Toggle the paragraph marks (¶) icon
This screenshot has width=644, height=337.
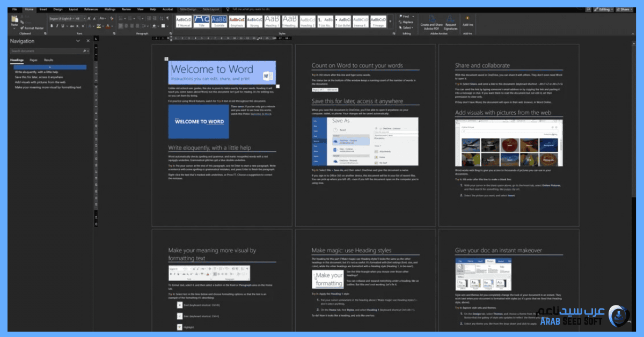coord(167,18)
